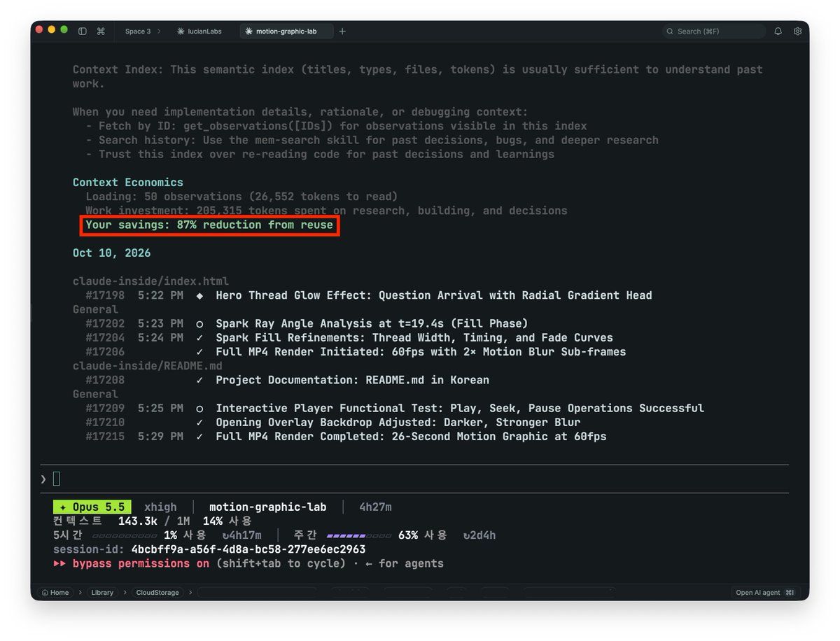Click Full MP4 Render Completed entry
840x641 pixels.
[411, 436]
